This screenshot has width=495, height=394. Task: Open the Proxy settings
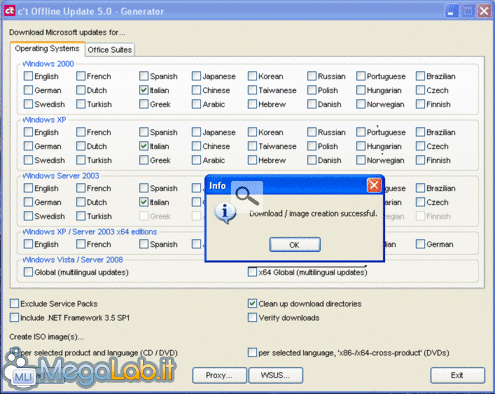(x=219, y=375)
